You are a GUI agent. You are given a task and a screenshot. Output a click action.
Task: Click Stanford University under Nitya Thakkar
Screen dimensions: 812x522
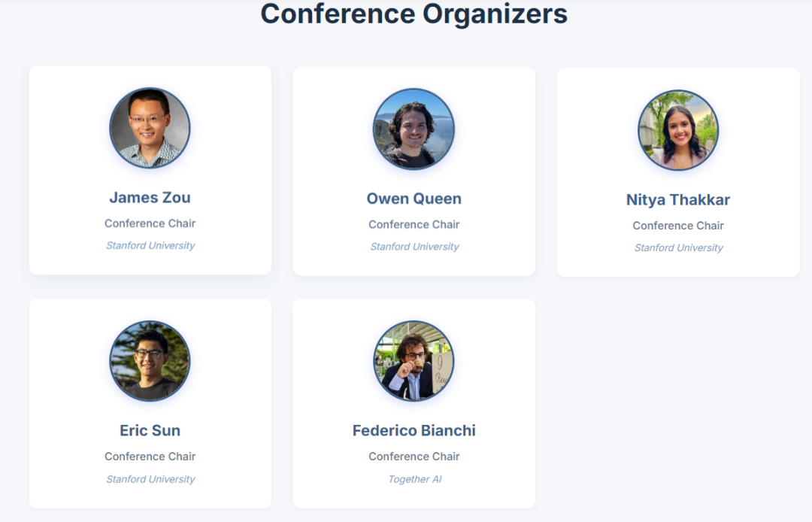coord(678,247)
